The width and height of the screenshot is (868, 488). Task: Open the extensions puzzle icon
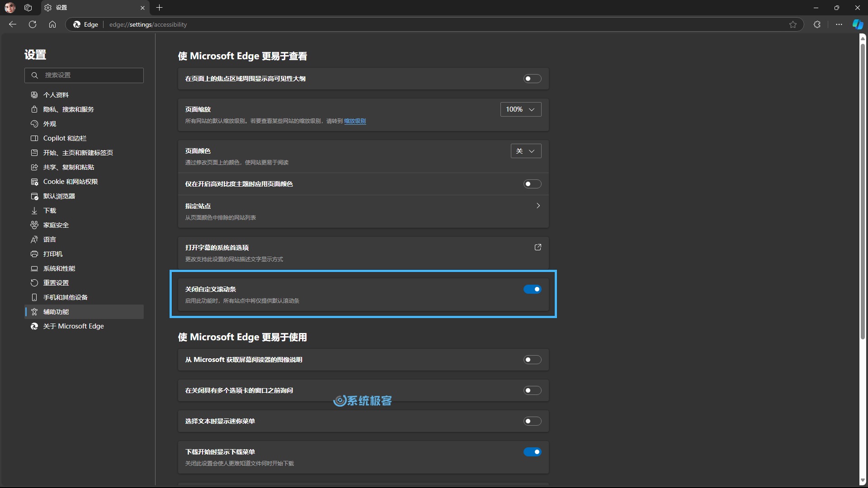[817, 24]
